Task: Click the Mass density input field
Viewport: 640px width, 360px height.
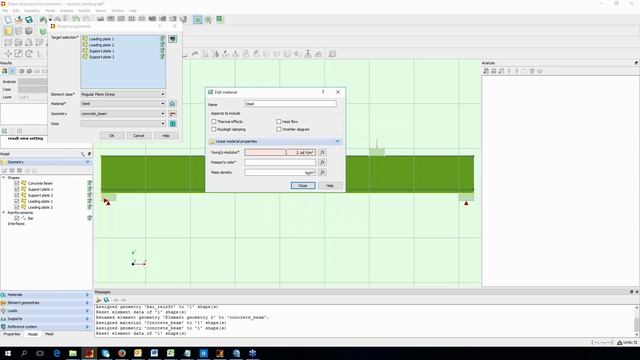Action: [280, 173]
